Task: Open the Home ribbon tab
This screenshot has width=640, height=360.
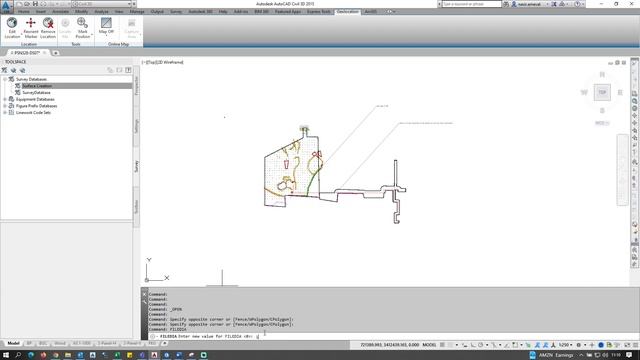Action: click(x=24, y=11)
